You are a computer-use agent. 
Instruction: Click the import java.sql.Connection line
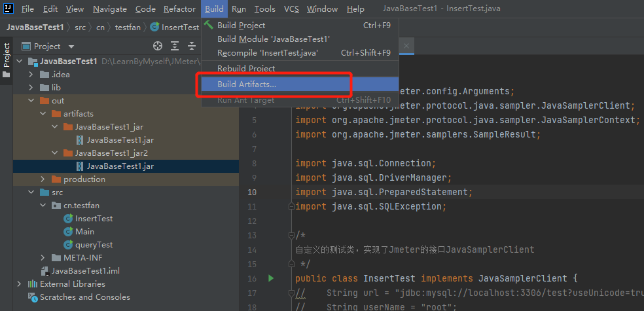pos(366,163)
